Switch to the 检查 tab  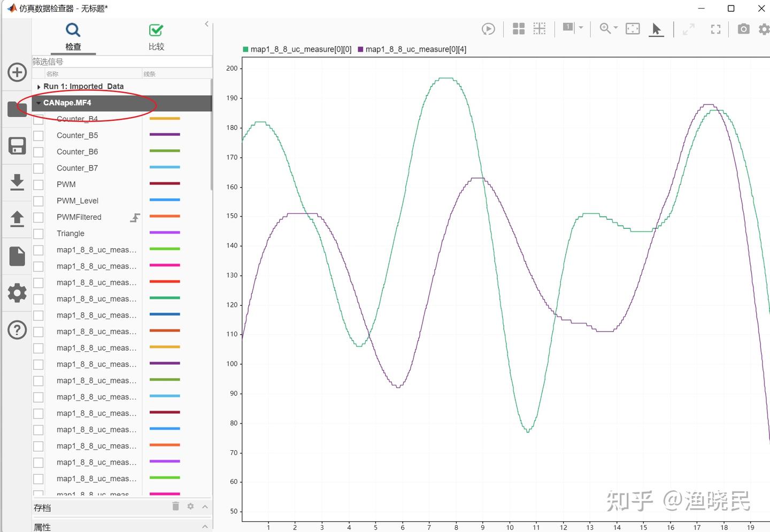(73, 37)
